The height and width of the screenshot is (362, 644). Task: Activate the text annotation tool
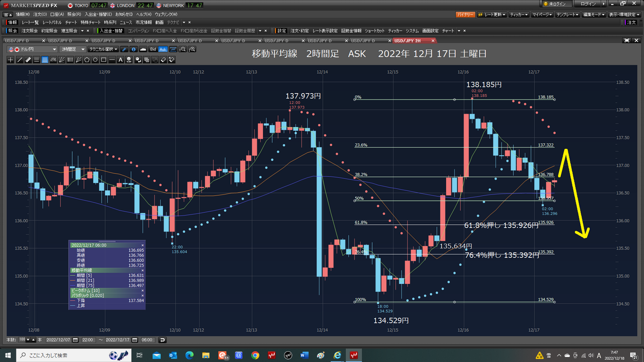click(x=120, y=60)
